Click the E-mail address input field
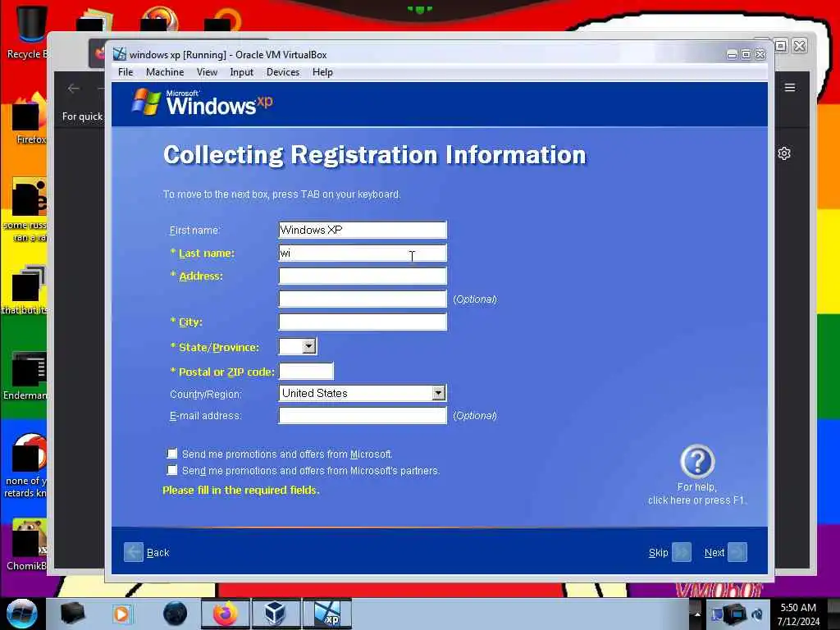The height and width of the screenshot is (630, 840). click(363, 415)
